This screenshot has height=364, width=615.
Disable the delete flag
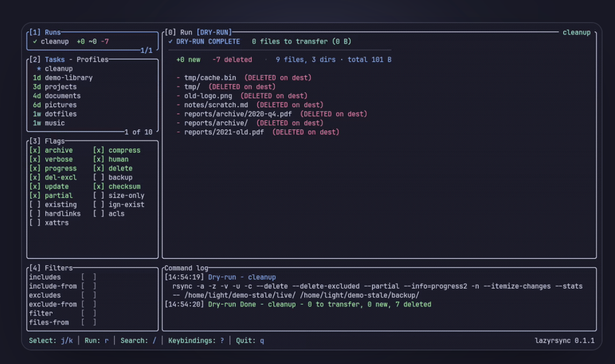(x=99, y=169)
